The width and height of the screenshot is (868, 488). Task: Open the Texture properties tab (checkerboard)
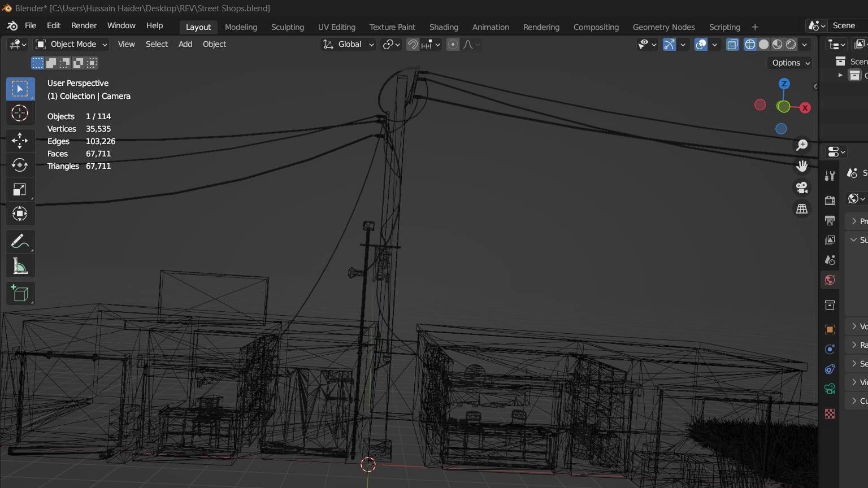click(x=830, y=414)
